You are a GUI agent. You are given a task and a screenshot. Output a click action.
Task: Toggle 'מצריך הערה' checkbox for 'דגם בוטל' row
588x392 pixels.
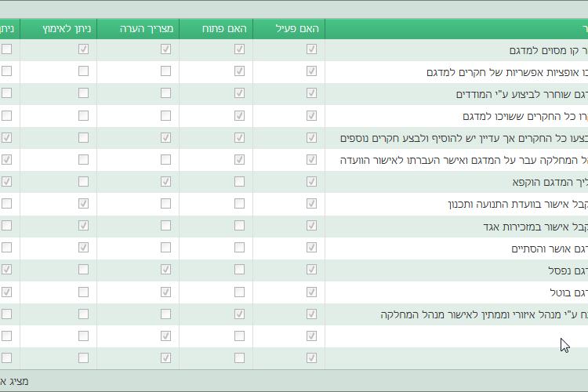tap(165, 292)
